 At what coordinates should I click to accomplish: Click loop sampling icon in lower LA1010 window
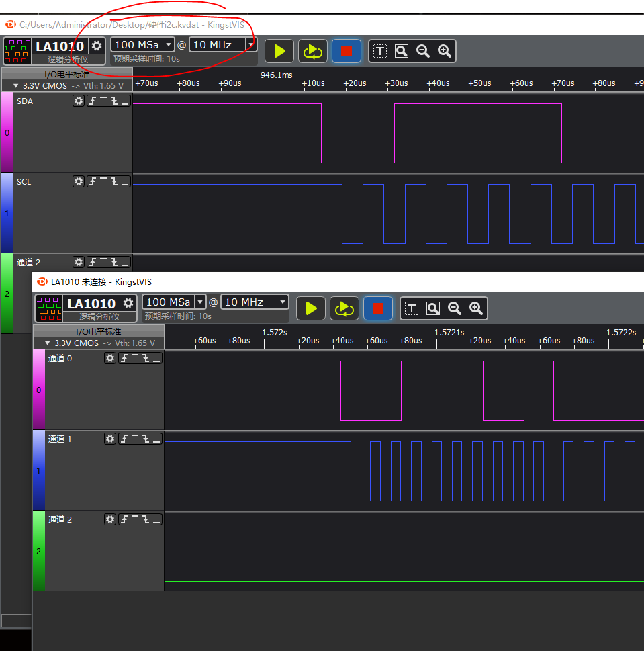(x=344, y=308)
